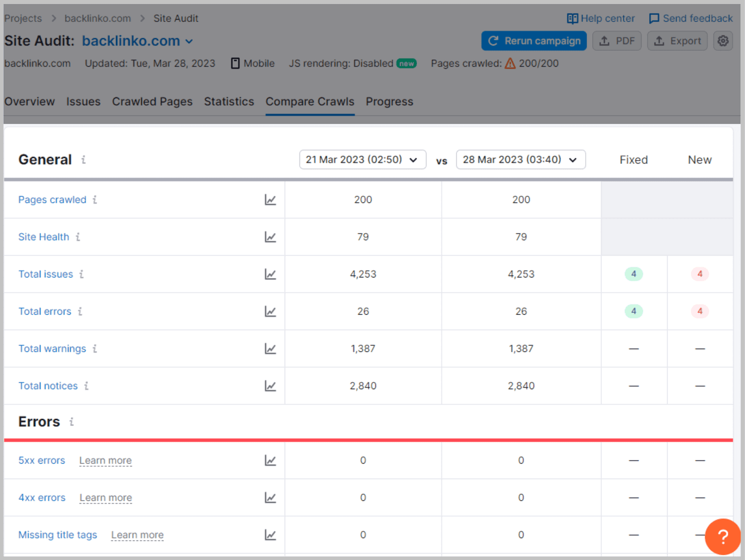Image resolution: width=745 pixels, height=560 pixels.
Task: Show info tooltip for General heading
Action: coord(83,160)
